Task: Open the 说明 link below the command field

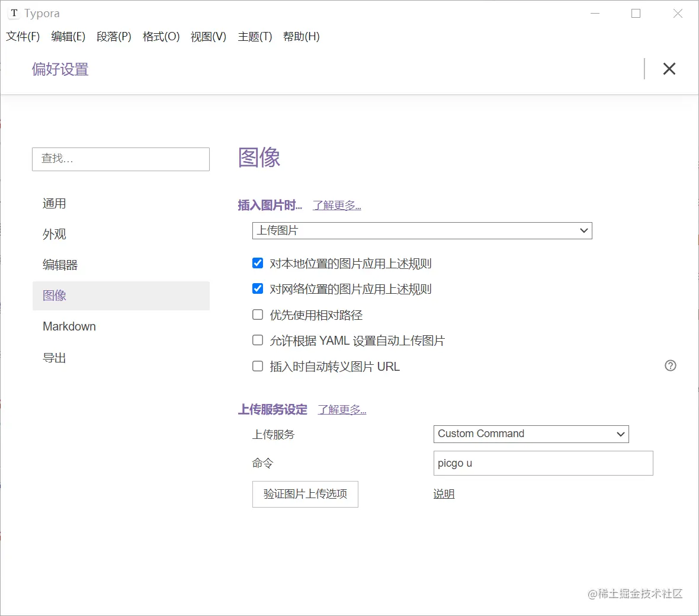Action: 444,494
